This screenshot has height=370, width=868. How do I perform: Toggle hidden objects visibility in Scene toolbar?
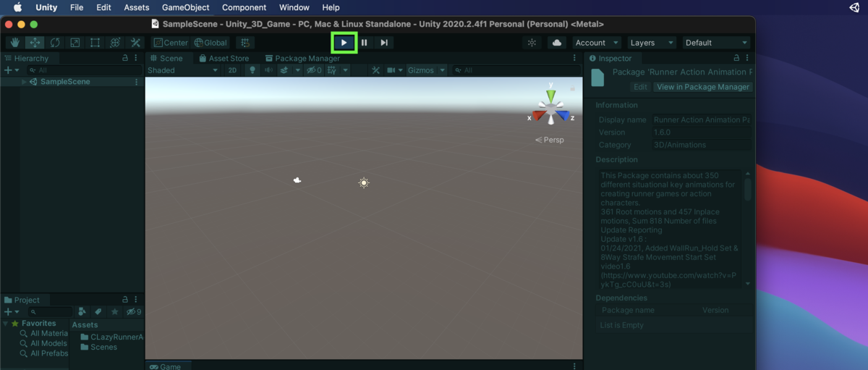pos(314,70)
